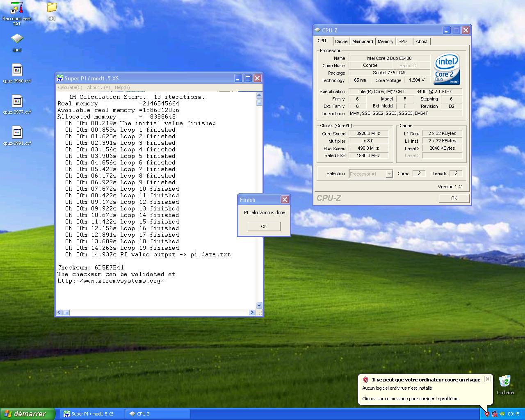Select the cpuz-3977.cvf file icon
525x420 pixels.
pos(17,105)
